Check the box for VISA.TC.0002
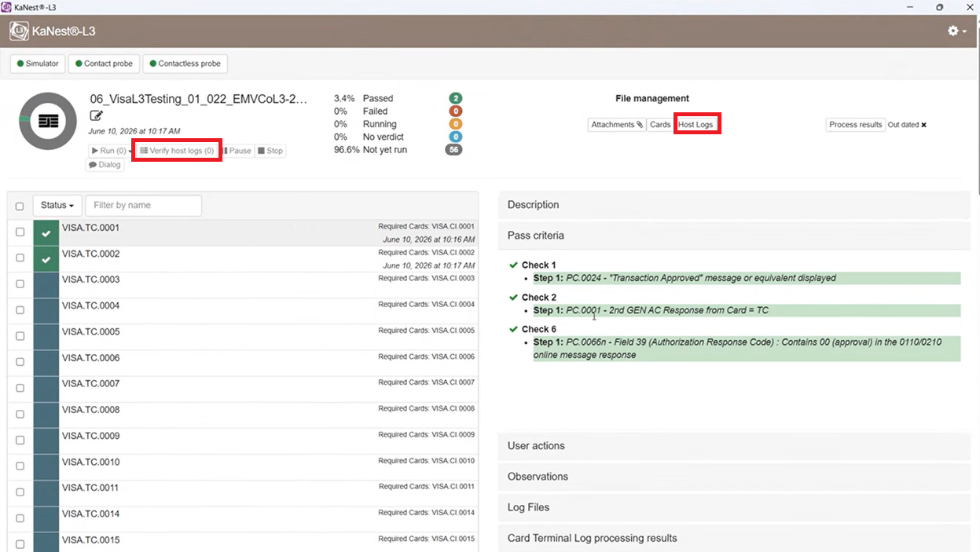 tap(20, 258)
